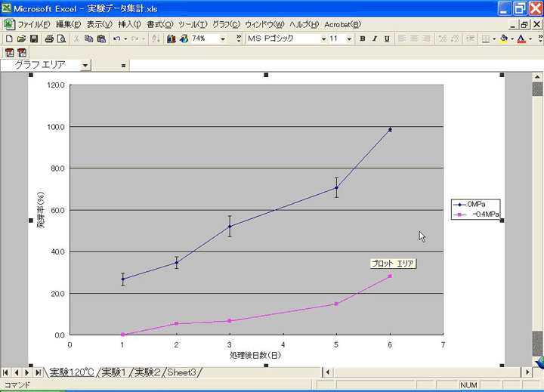Click the Copy icon in the toolbar
Viewport: 544px width, 392px height.
point(89,39)
